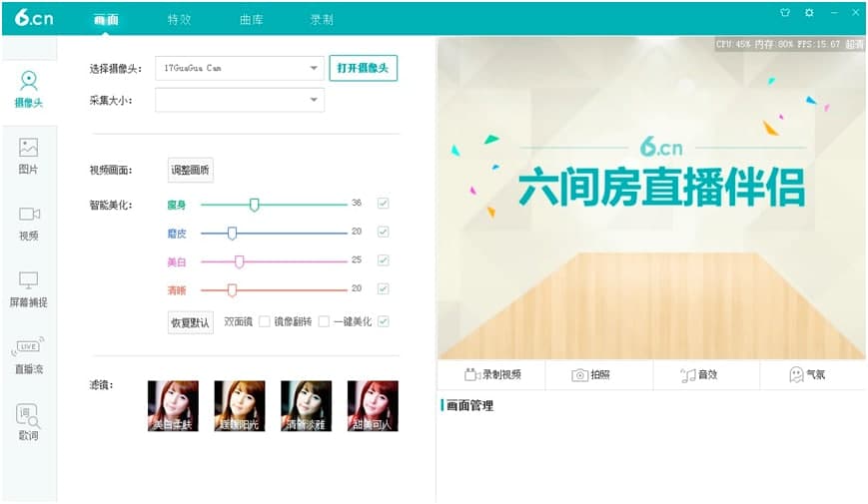The height and width of the screenshot is (504, 868).
Task: Open the 图片 picture section
Action: tap(29, 156)
